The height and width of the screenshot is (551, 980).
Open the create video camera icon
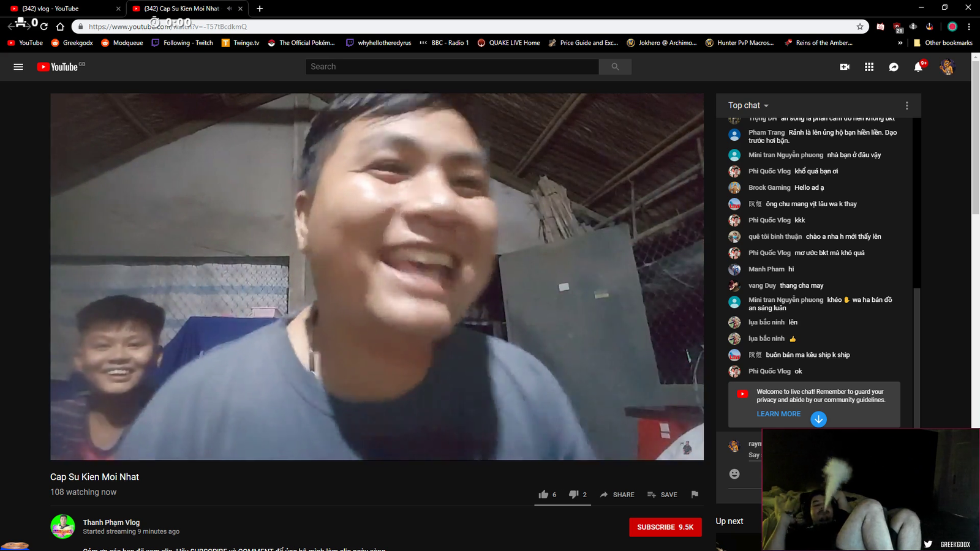(845, 67)
